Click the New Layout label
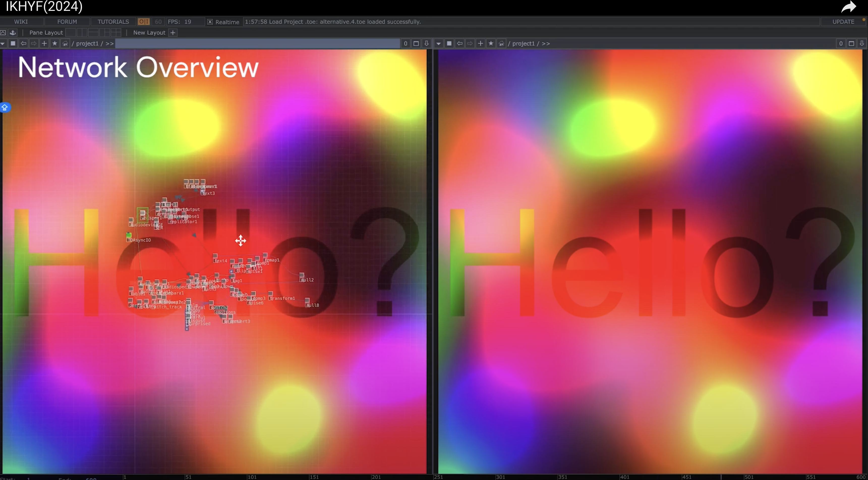The height and width of the screenshot is (480, 868). tap(149, 33)
